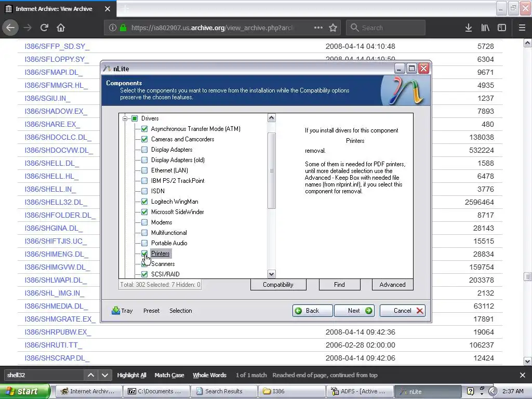The width and height of the screenshot is (532, 399).
Task: Go Back in nLite wizard
Action: pos(312,311)
